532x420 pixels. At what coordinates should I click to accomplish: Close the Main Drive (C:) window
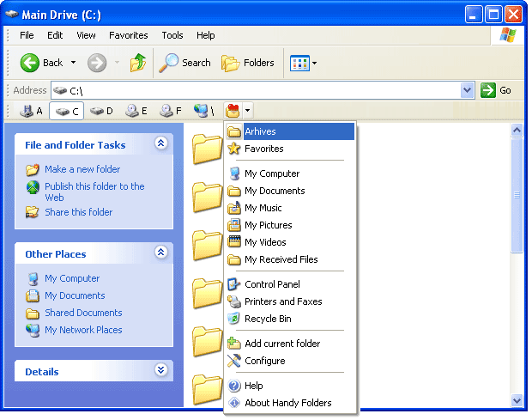[514, 15]
